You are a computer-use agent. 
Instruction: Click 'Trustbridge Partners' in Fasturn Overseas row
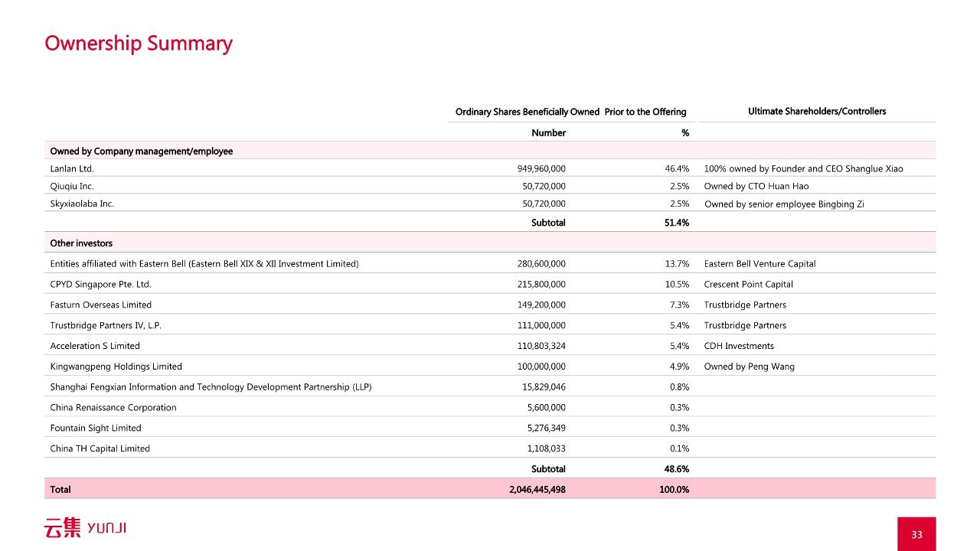point(745,305)
